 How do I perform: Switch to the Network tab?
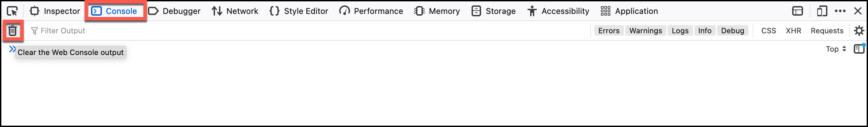coord(235,11)
